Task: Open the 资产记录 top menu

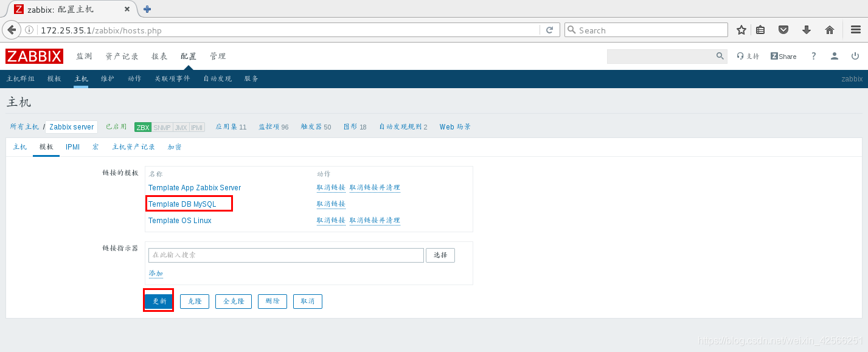Action: (x=122, y=56)
